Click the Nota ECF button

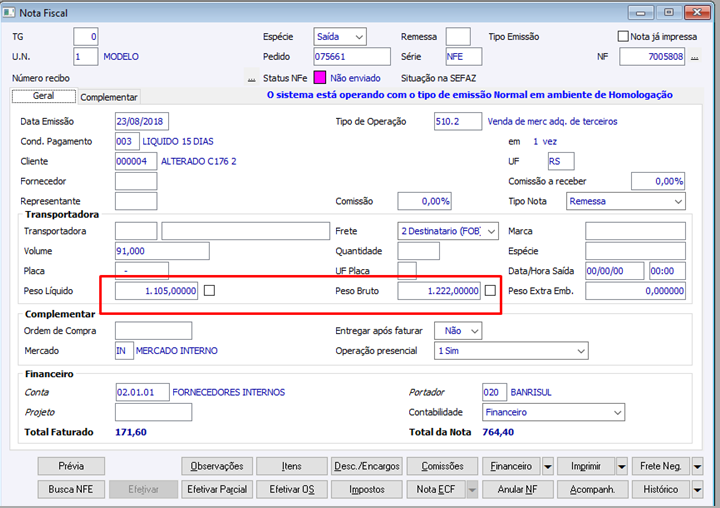point(436,490)
